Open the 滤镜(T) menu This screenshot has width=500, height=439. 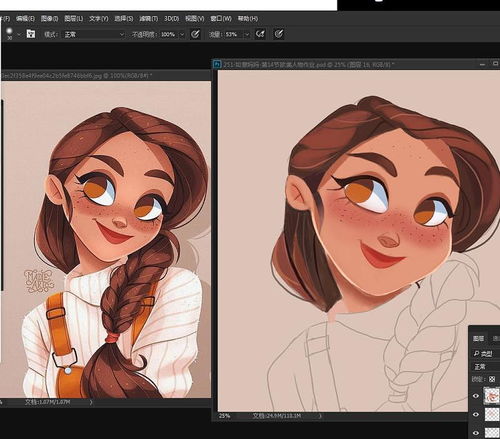[x=148, y=19]
